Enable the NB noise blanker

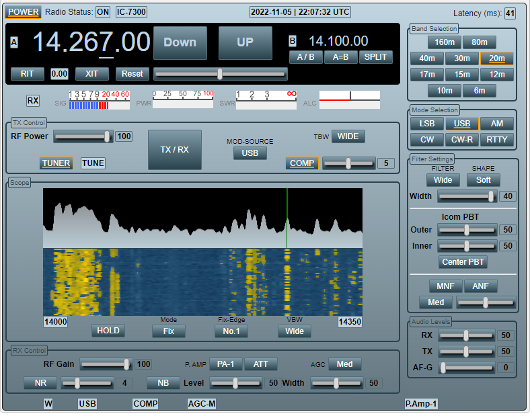[x=164, y=384]
